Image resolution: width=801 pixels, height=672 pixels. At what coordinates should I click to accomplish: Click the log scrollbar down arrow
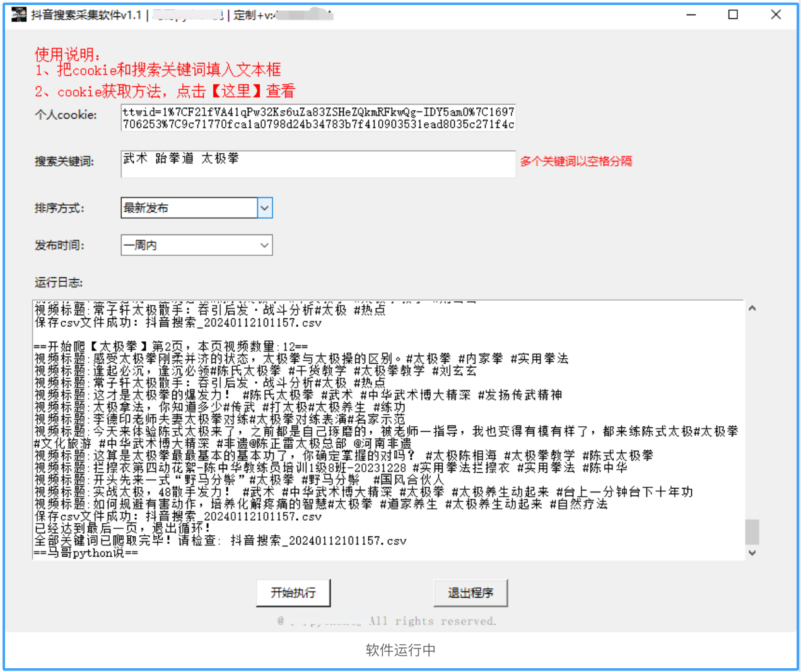pyautogui.click(x=752, y=552)
